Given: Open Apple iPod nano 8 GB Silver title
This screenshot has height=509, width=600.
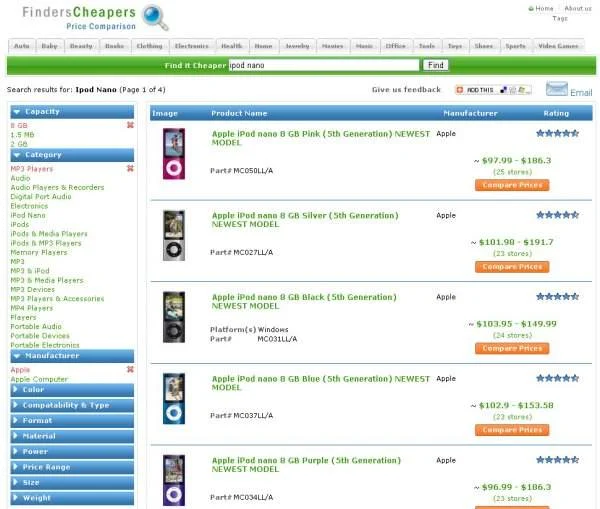Looking at the screenshot, I should click(x=305, y=220).
